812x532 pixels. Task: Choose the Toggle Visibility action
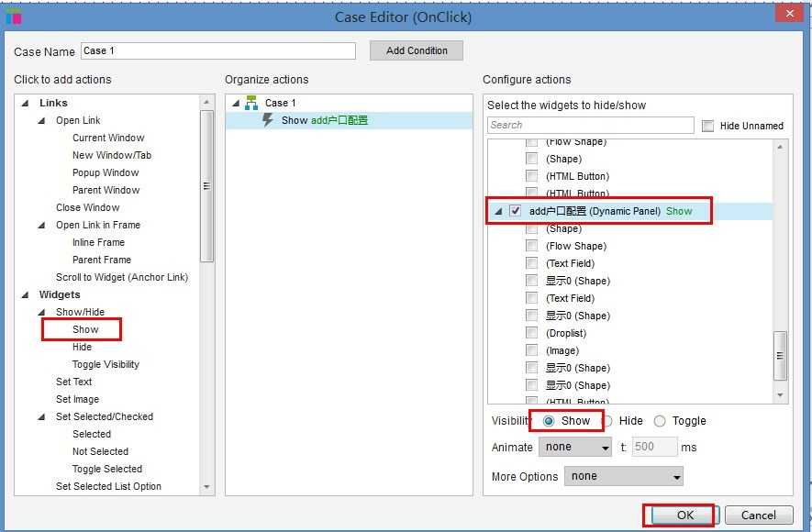click(106, 364)
